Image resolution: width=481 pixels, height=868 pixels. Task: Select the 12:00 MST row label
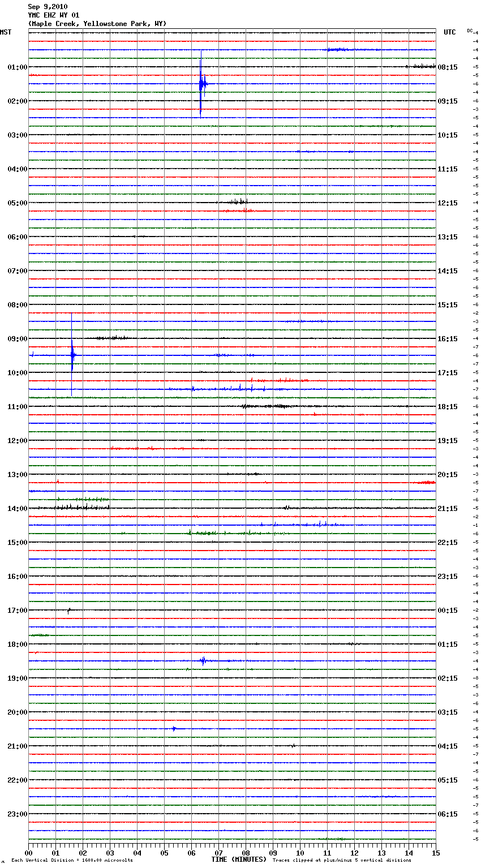[x=17, y=441]
